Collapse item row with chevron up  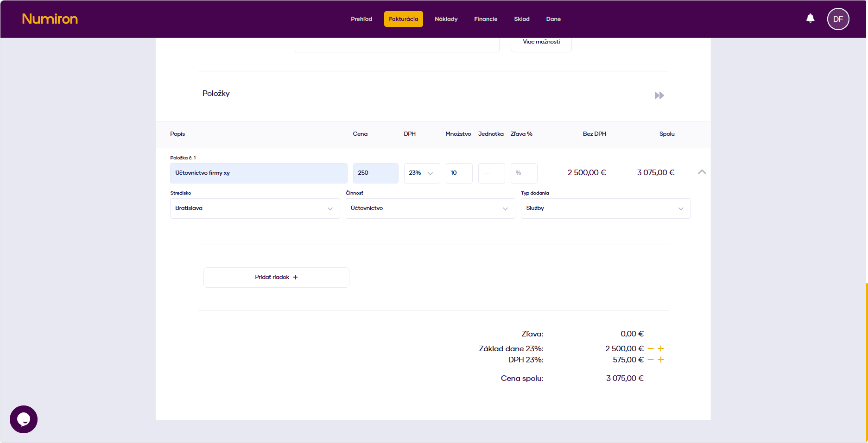(702, 172)
